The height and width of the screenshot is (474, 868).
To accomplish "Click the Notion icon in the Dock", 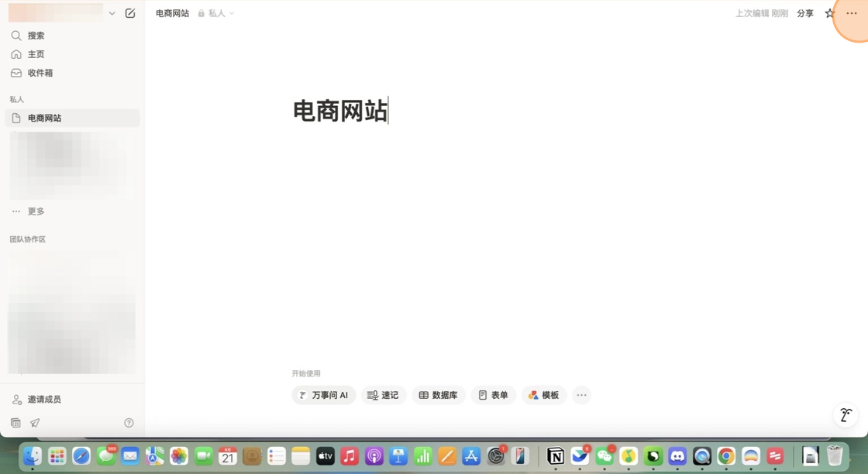I will pyautogui.click(x=556, y=455).
